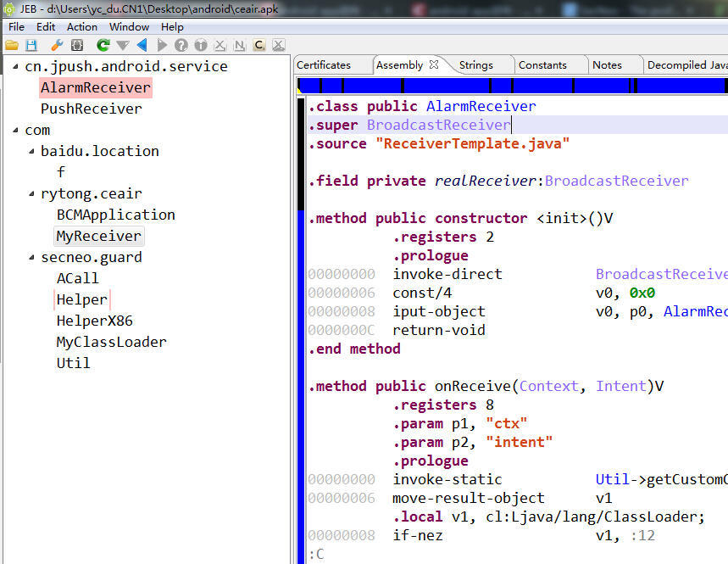
Task: Open the File menu
Action: 16,27
